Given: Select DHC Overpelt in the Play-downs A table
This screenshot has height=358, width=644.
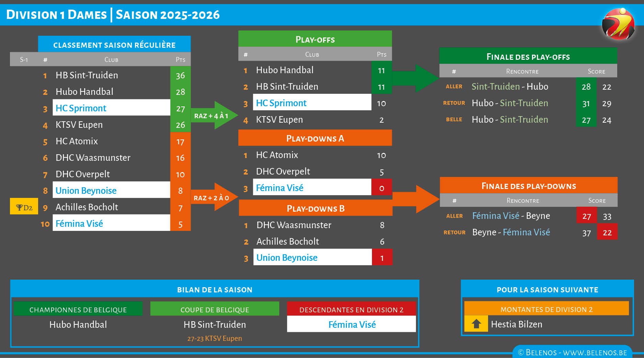Looking at the screenshot, I should pos(283,171).
